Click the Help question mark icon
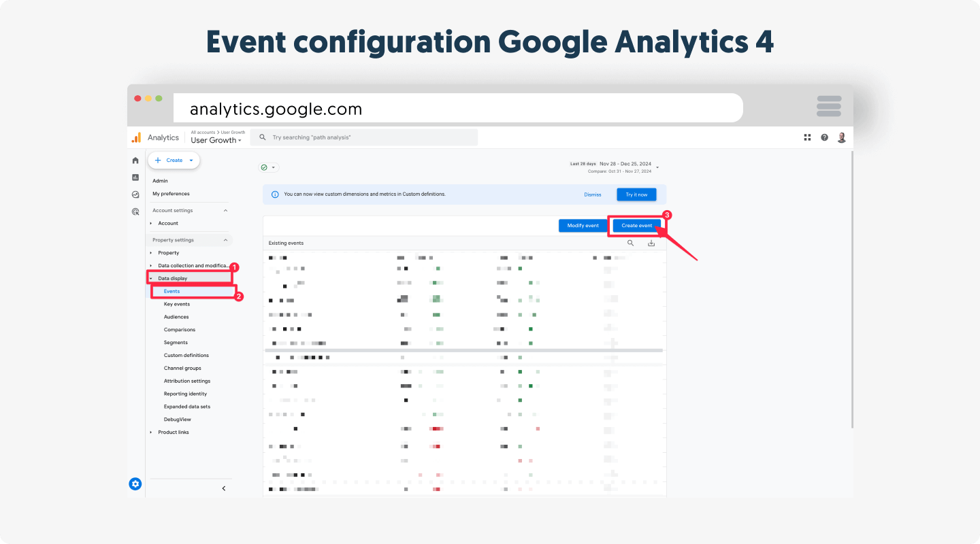This screenshot has width=980, height=544. tap(824, 137)
